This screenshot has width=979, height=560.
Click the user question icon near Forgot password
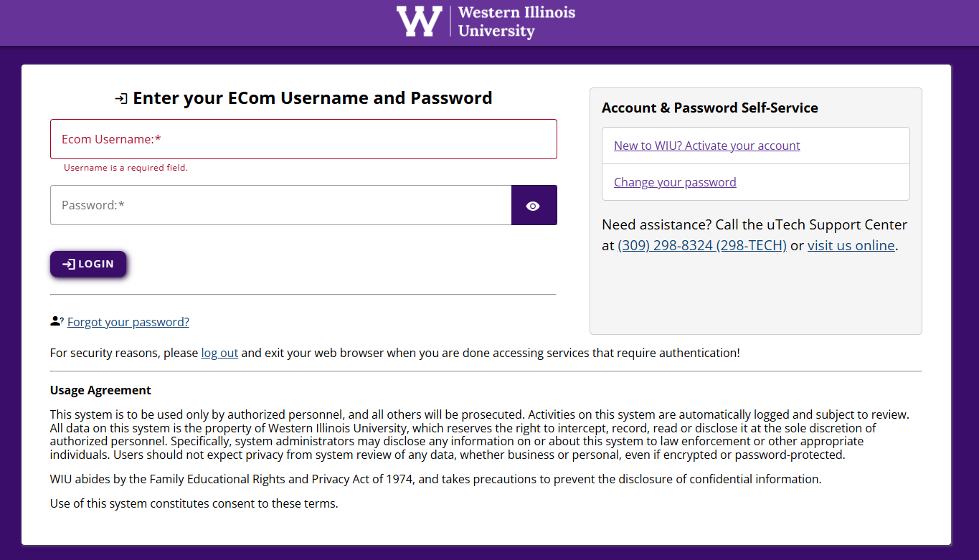point(57,322)
